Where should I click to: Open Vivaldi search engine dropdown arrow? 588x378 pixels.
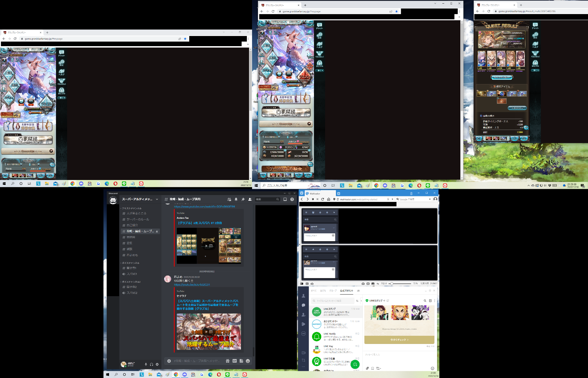(x=430, y=199)
